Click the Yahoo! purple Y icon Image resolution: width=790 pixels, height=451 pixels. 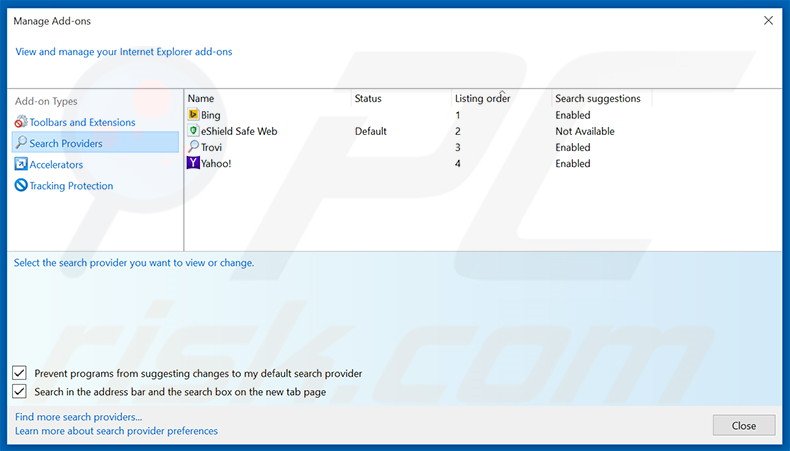[x=193, y=163]
